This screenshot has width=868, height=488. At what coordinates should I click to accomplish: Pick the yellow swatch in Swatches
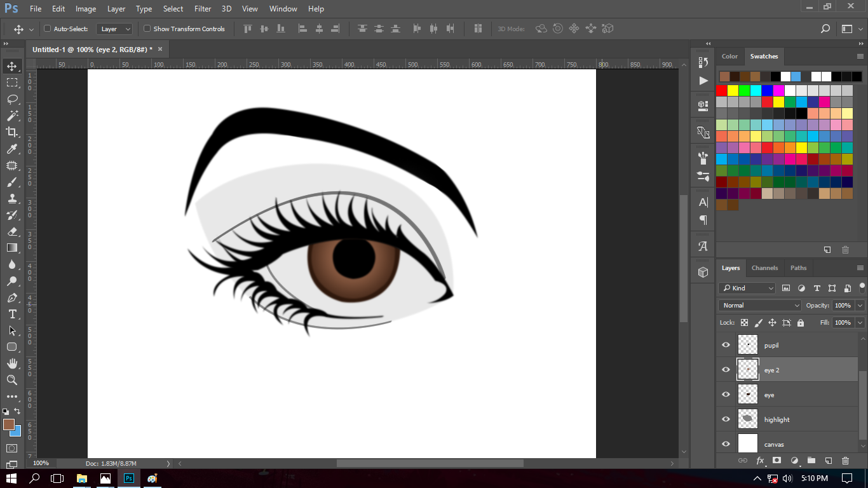733,90
